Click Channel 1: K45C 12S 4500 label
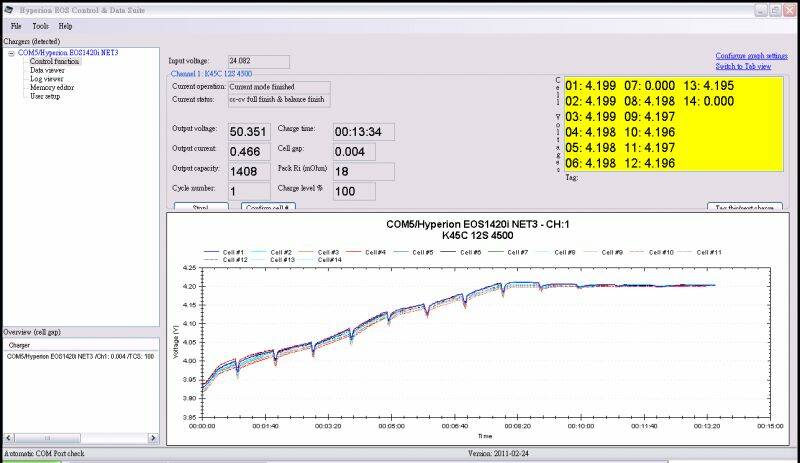 click(x=211, y=74)
